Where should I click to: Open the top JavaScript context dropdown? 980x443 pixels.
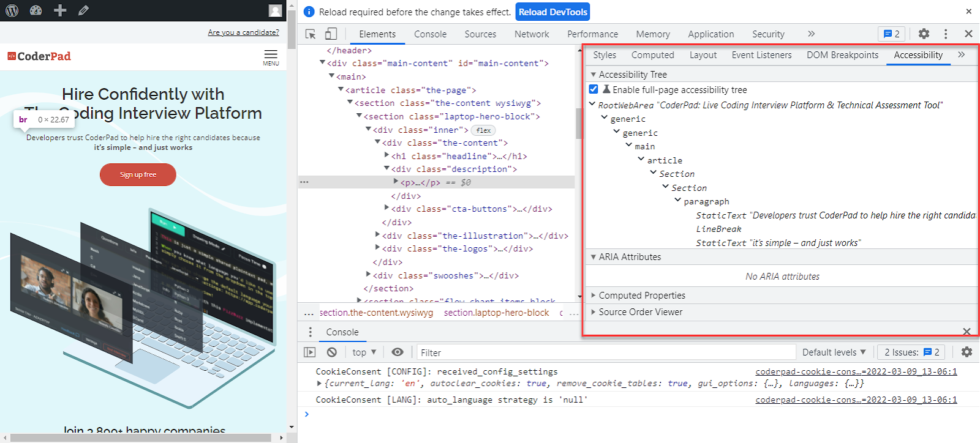tap(364, 352)
